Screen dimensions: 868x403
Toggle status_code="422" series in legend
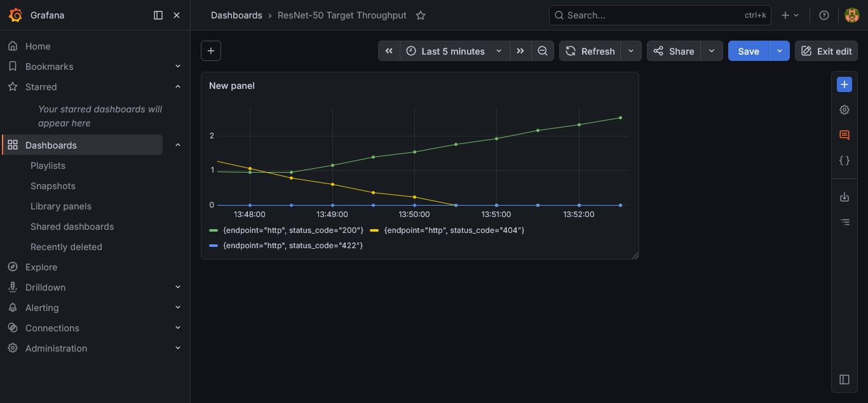[293, 246]
